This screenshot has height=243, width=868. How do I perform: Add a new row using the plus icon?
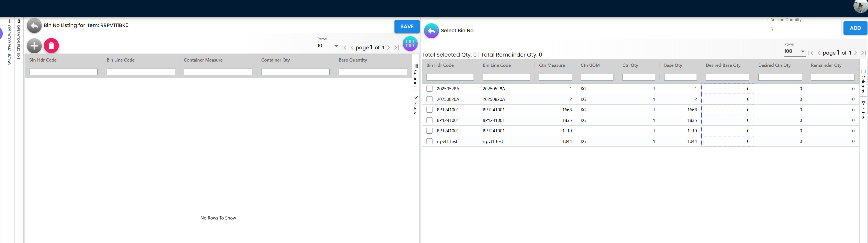click(x=34, y=46)
